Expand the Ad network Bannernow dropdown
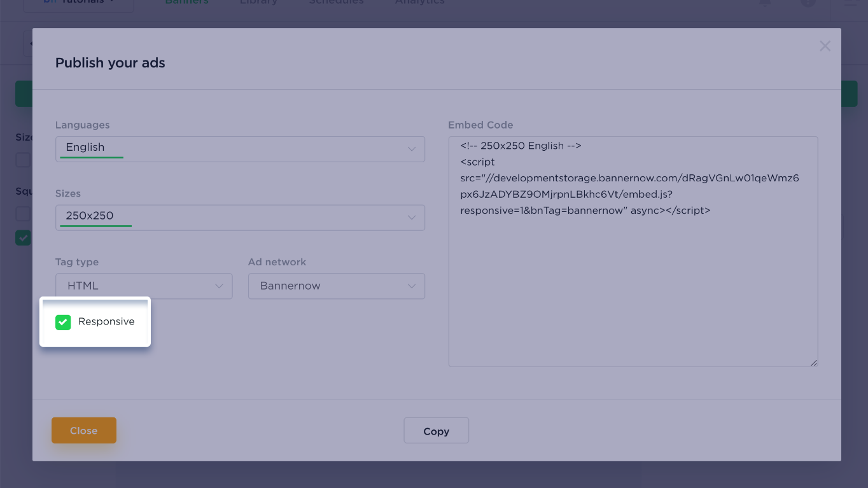This screenshot has width=868, height=488. coord(337,286)
